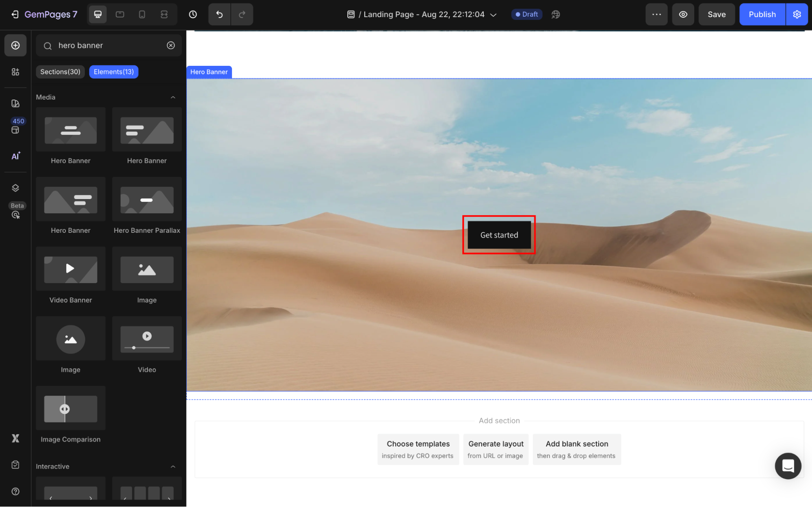The width and height of the screenshot is (812, 507).
Task: Clear the hero banner search text
Action: click(x=171, y=45)
